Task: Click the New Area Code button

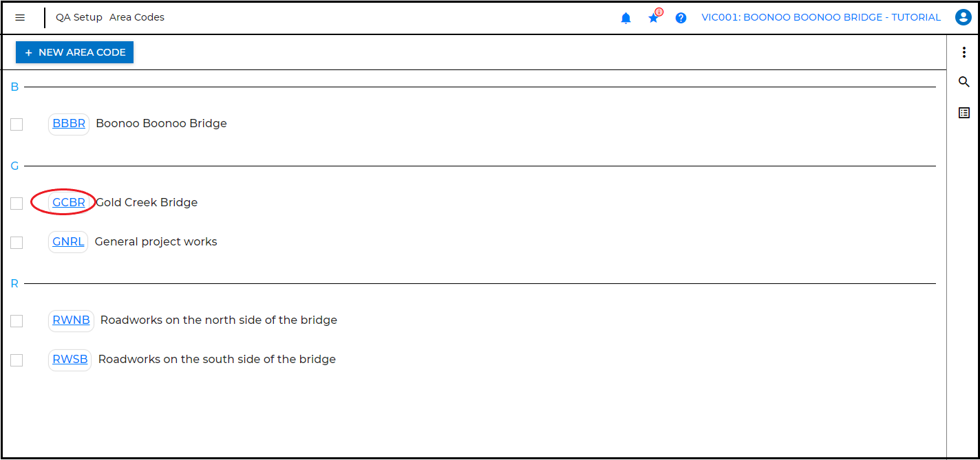Action: tap(74, 52)
